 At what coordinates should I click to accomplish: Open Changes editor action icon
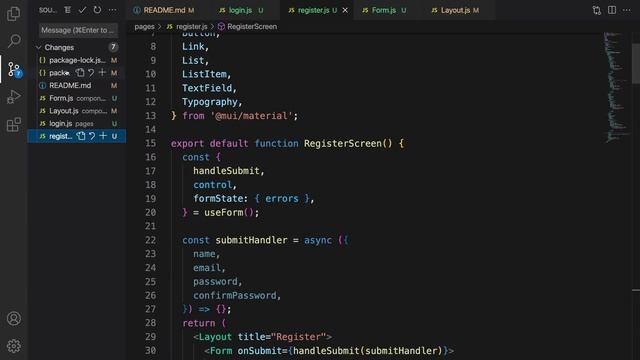597,10
